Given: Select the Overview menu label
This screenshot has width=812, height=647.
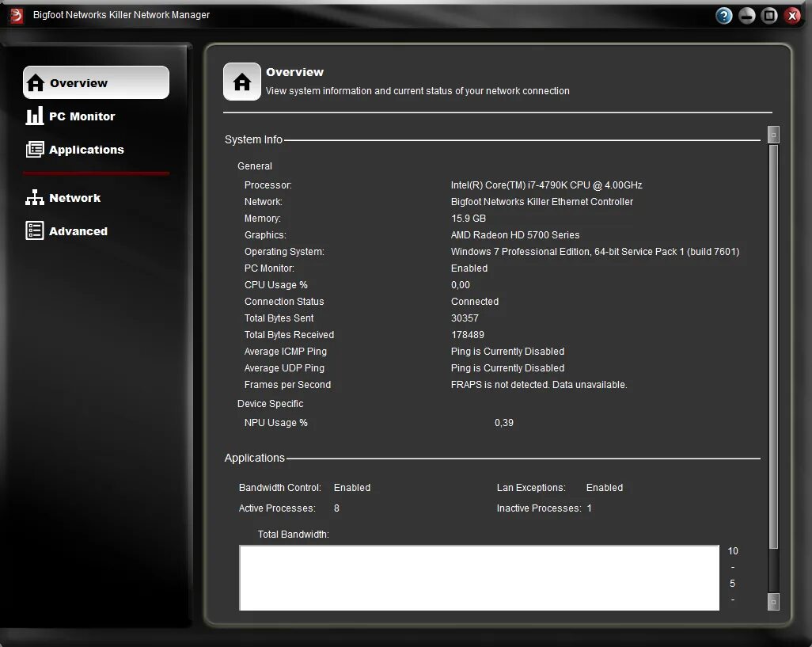Looking at the screenshot, I should [78, 83].
